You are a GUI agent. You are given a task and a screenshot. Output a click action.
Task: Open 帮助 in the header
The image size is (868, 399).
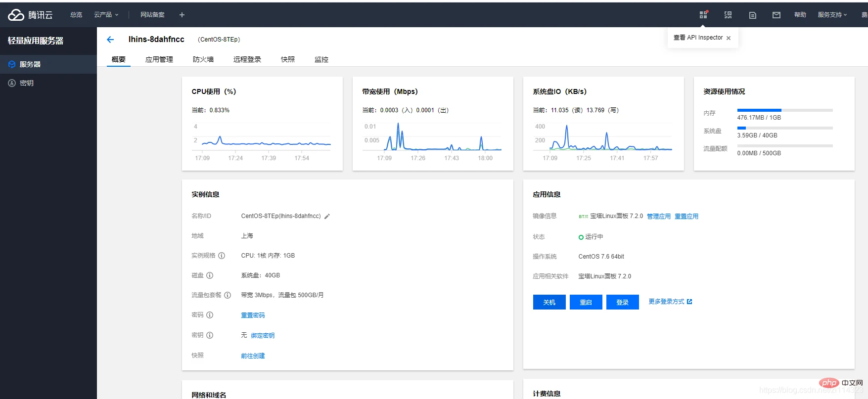point(800,15)
